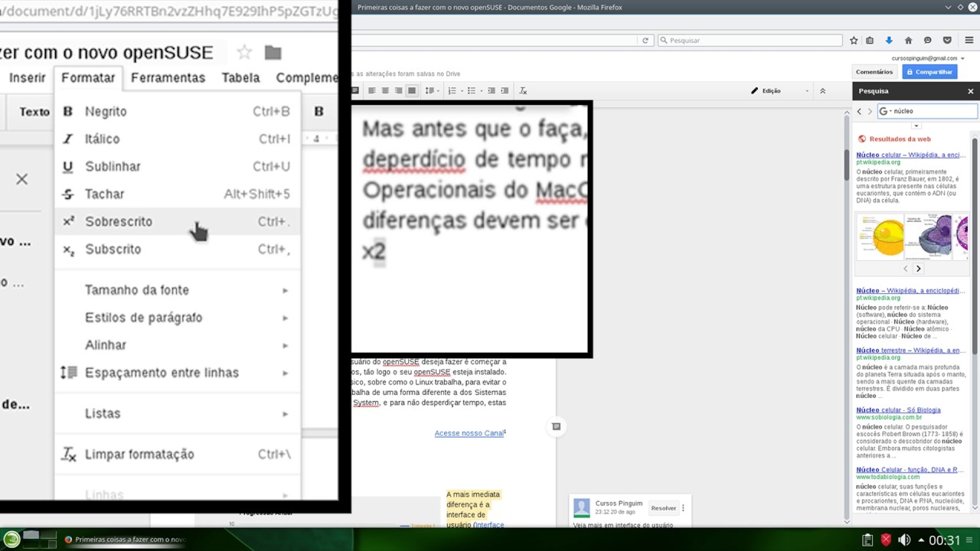Expand the Estilos de parágrafo submenu
This screenshot has height=551, width=980.
(178, 318)
